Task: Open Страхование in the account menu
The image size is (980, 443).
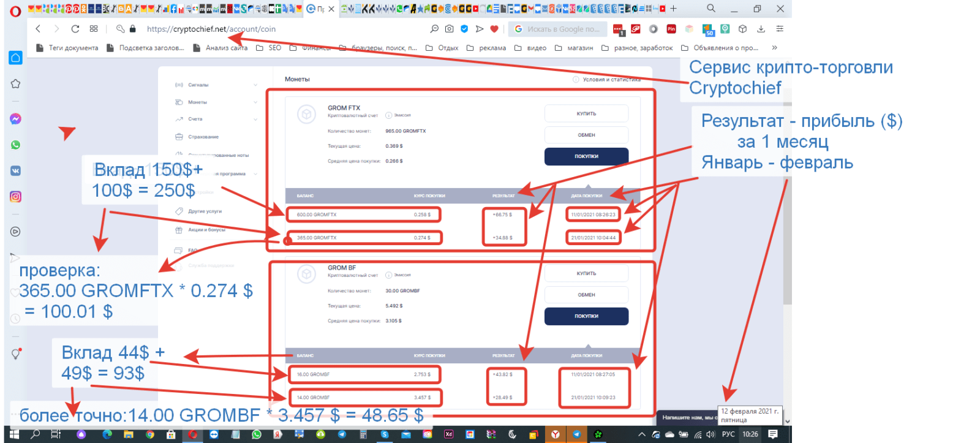Action: pyautogui.click(x=203, y=137)
